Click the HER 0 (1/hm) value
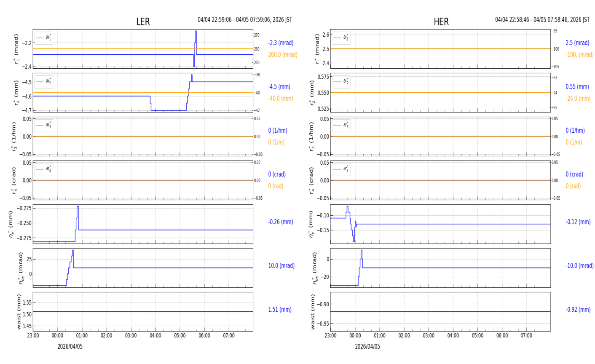 coord(575,131)
